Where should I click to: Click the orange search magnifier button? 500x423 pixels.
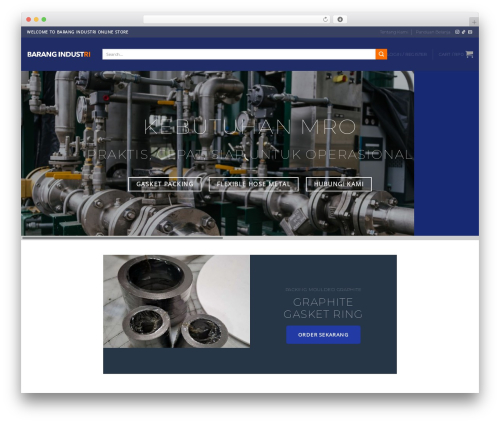click(x=381, y=54)
